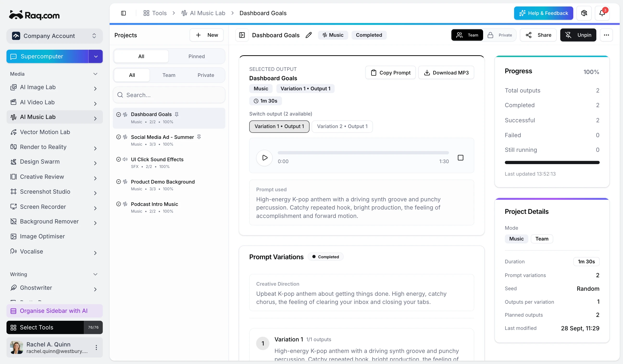This screenshot has height=364, width=623.
Task: Open AI Video Lab menu item
Action: (x=54, y=102)
